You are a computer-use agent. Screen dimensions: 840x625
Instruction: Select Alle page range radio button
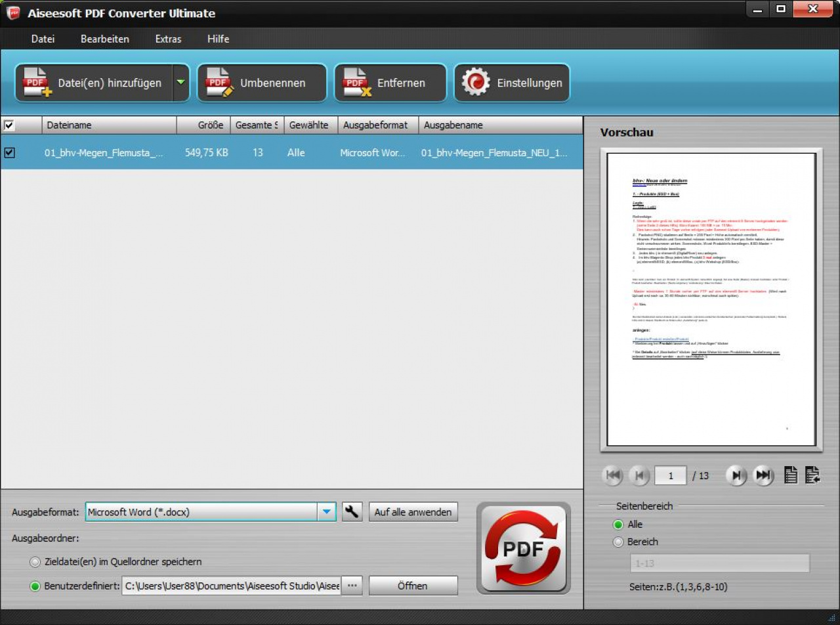(x=618, y=525)
